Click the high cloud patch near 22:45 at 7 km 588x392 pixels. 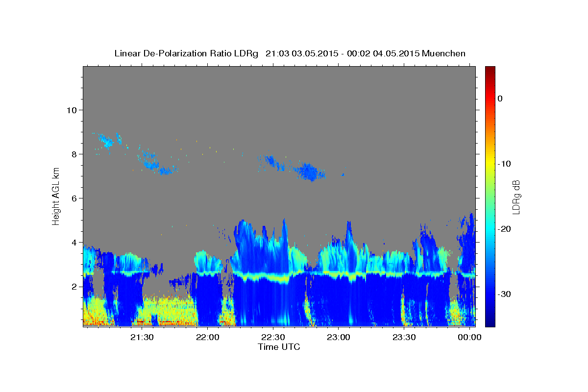coord(309,171)
